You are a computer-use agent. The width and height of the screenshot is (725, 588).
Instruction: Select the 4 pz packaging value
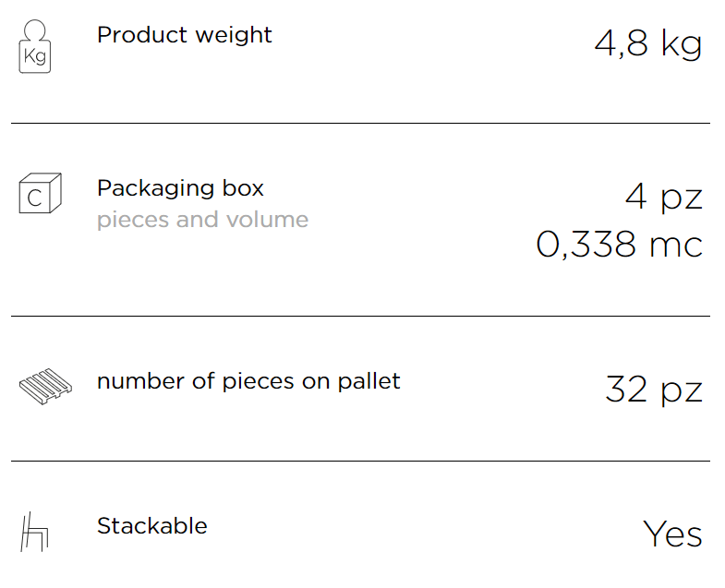pos(664,197)
